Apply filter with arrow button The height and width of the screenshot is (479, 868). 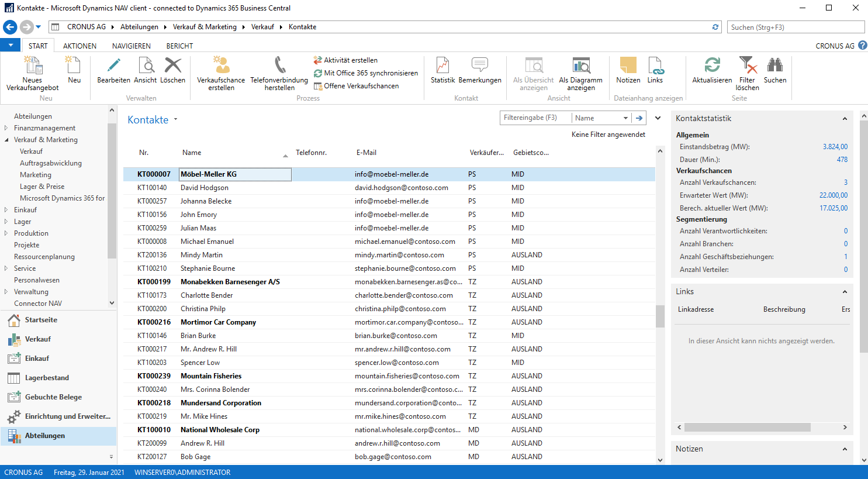(x=639, y=118)
